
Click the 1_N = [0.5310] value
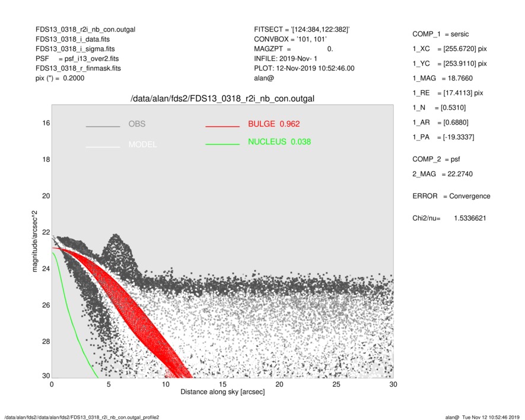439,108
